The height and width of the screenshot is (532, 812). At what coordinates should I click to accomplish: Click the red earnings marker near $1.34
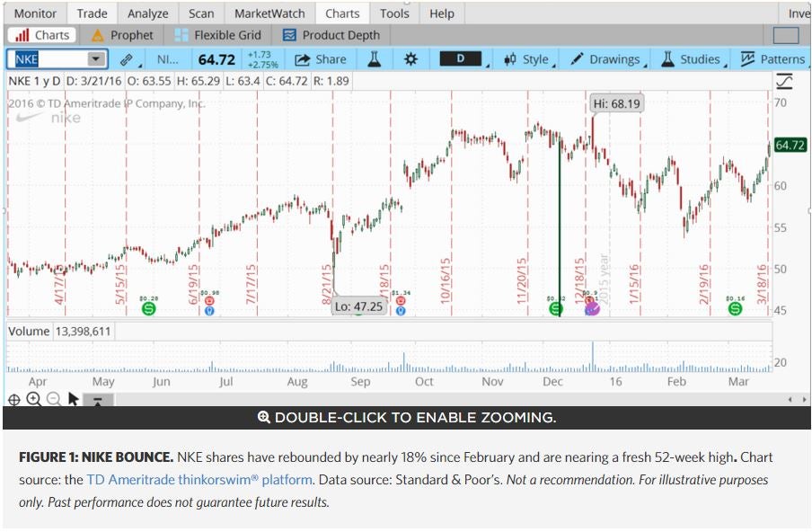pos(401,301)
